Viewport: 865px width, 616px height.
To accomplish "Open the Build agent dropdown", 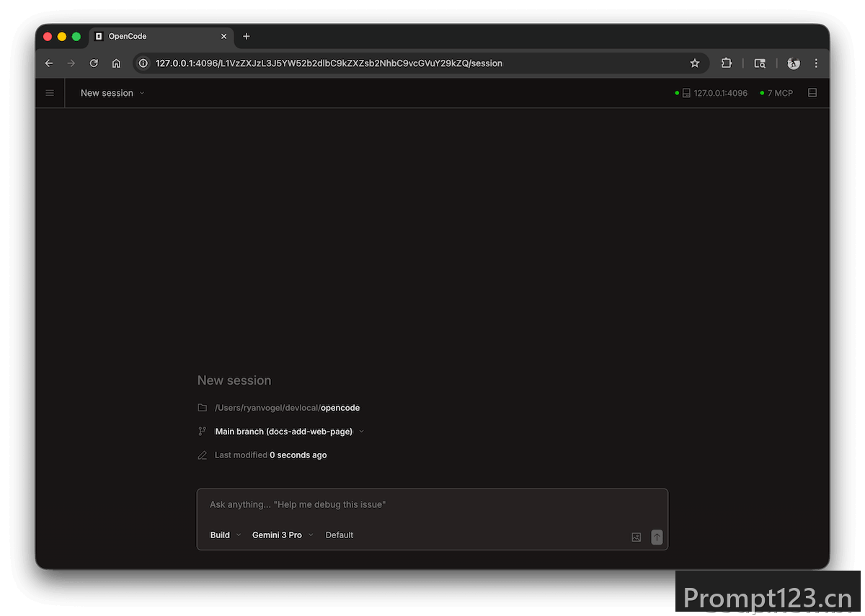I will [226, 535].
